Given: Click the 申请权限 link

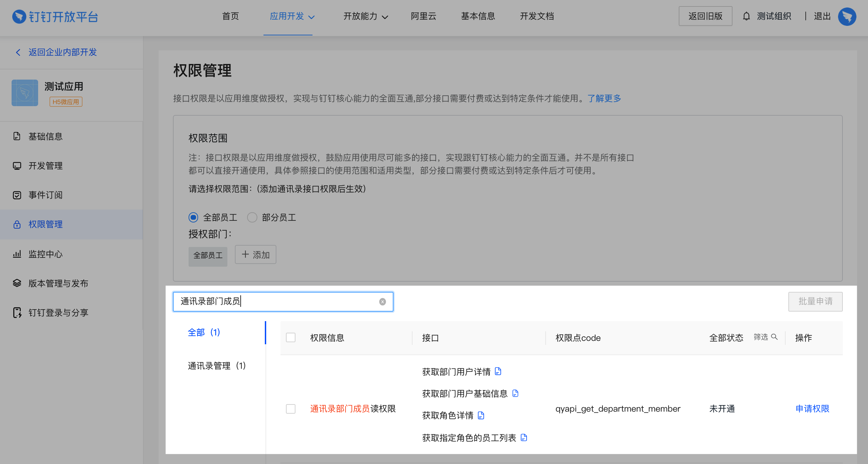Looking at the screenshot, I should point(812,409).
